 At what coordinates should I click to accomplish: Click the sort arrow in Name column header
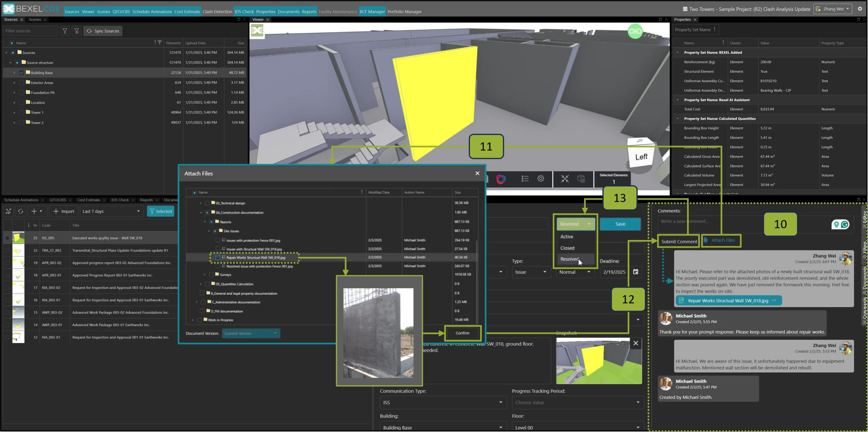coord(155,43)
